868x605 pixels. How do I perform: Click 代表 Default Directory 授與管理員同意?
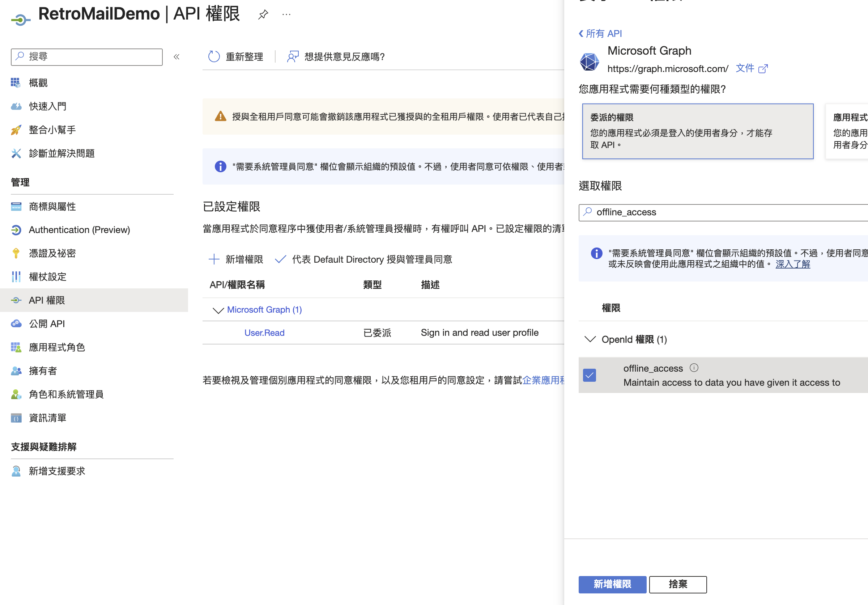364,259
